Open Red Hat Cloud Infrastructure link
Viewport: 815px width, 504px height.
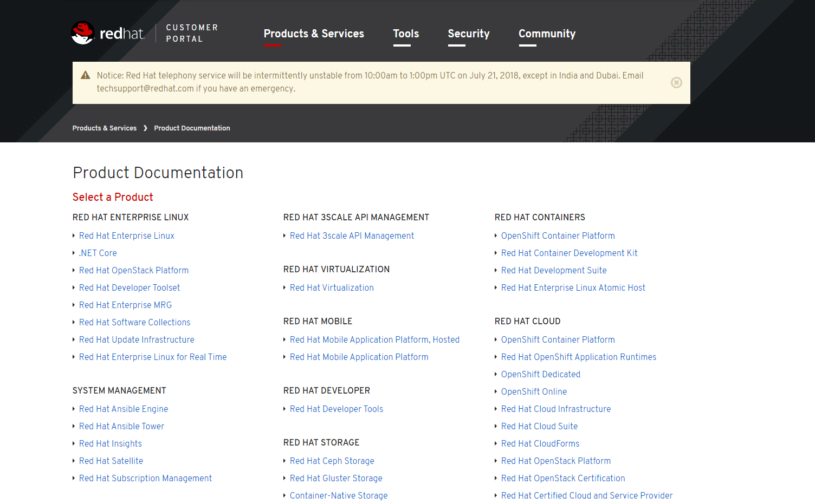coord(556,409)
